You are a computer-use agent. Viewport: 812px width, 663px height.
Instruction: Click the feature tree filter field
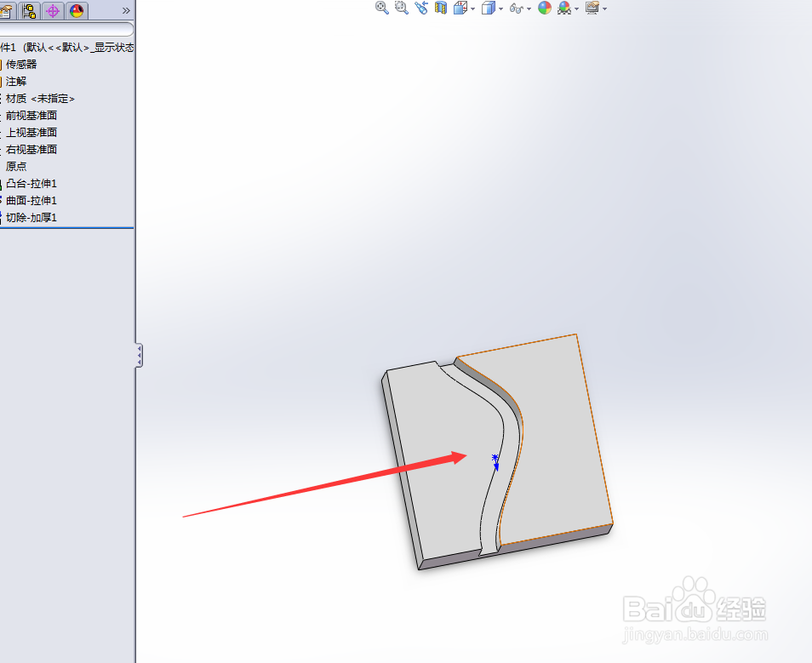(x=66, y=29)
